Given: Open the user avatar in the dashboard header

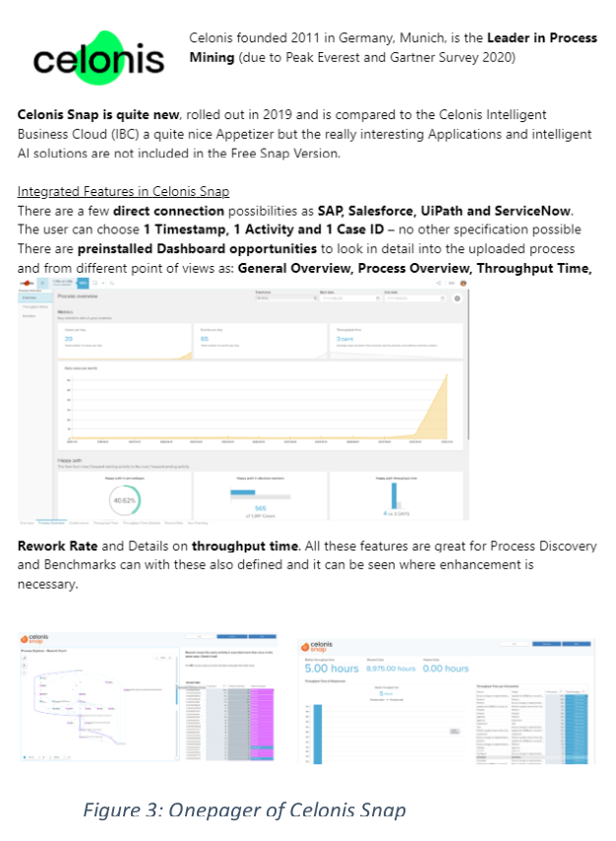Looking at the screenshot, I should click(x=463, y=284).
